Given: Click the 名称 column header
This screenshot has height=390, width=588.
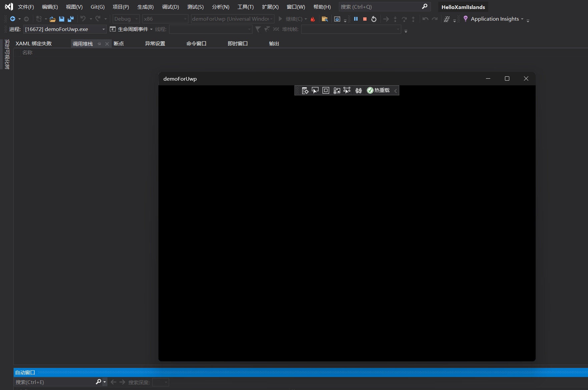Looking at the screenshot, I should tap(27, 53).
